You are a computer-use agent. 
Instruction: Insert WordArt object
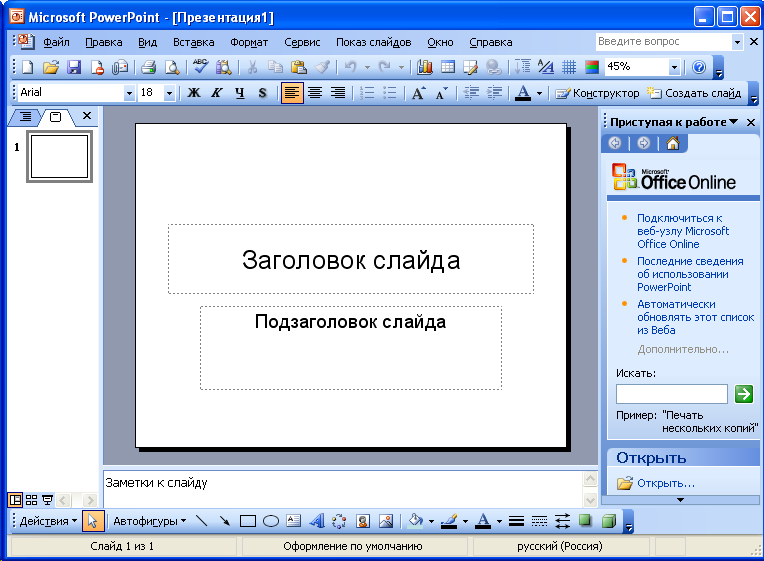click(x=317, y=521)
